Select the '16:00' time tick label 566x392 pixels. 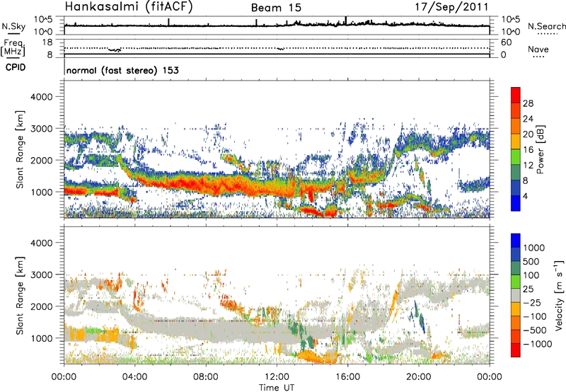click(347, 377)
